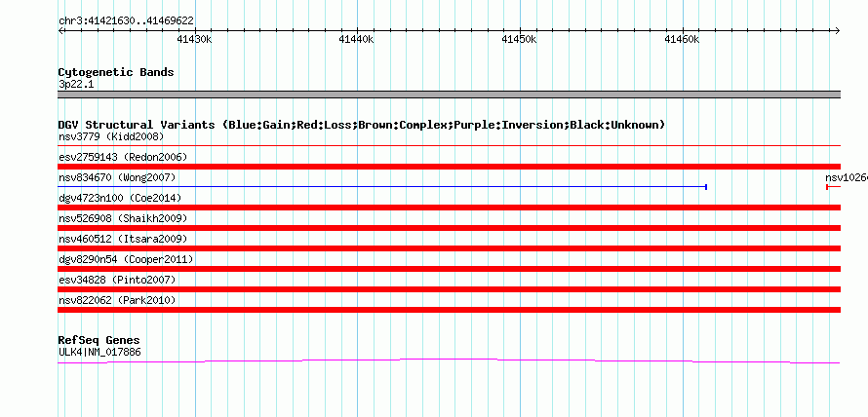Select the nsv822062 (Park2010) variant label
The width and height of the screenshot is (868, 417).
point(117,300)
